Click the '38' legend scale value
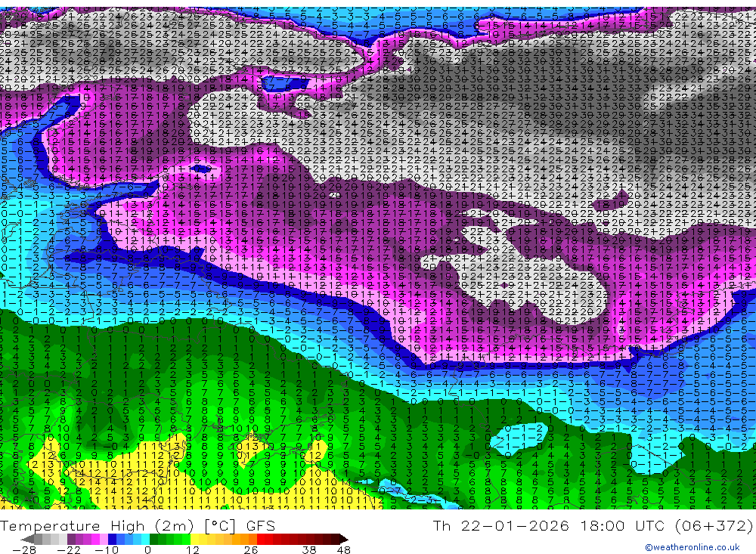Viewport: 756px width, 554px height. [309, 550]
